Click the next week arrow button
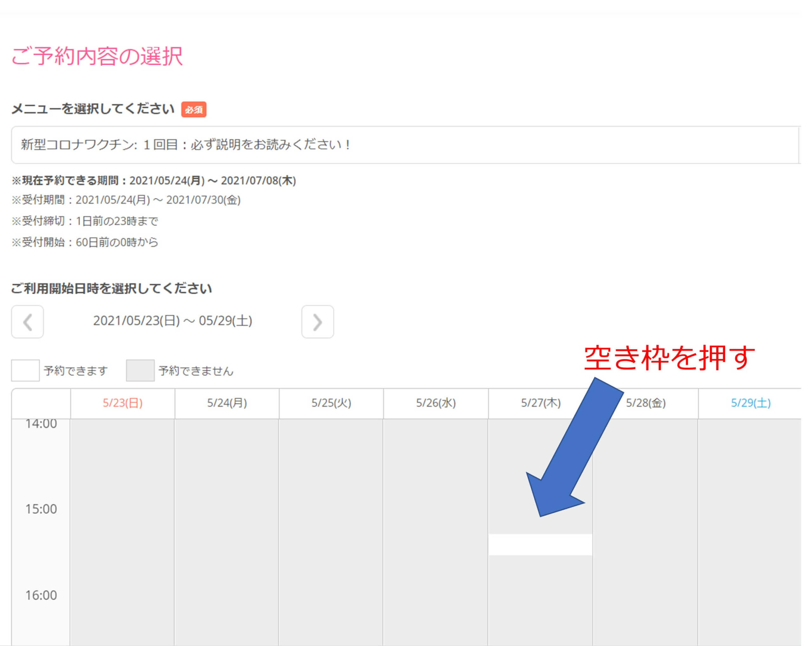 318,322
